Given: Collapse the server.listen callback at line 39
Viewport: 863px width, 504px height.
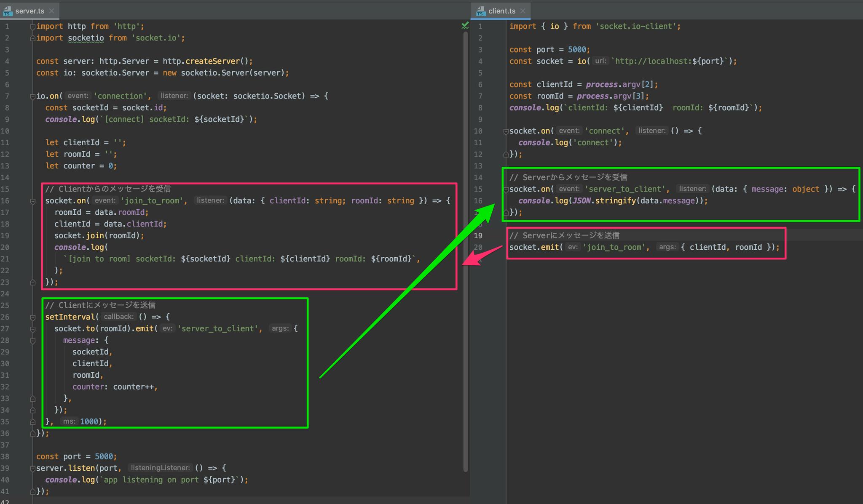Looking at the screenshot, I should coord(32,468).
